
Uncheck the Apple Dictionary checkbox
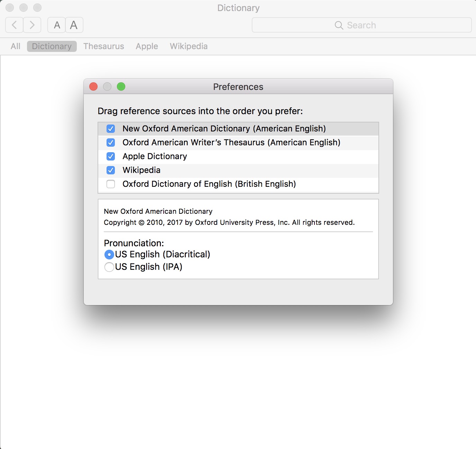[x=111, y=156]
